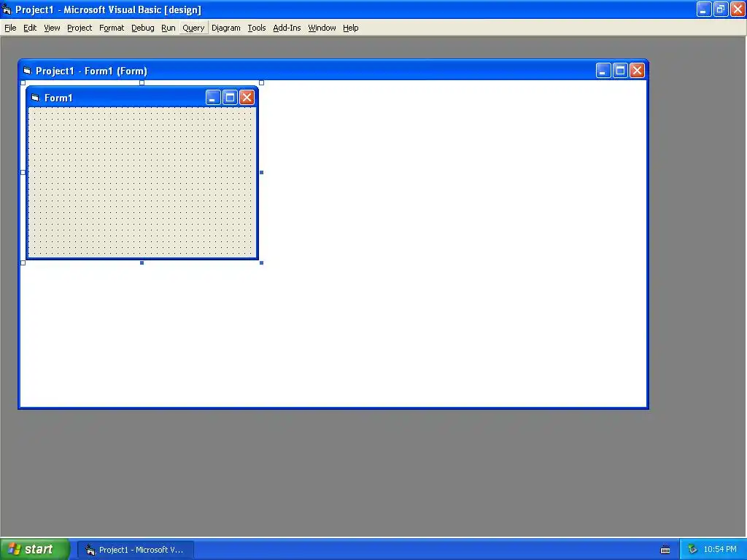Click the Form1 design form's title bar icon

[35, 98]
